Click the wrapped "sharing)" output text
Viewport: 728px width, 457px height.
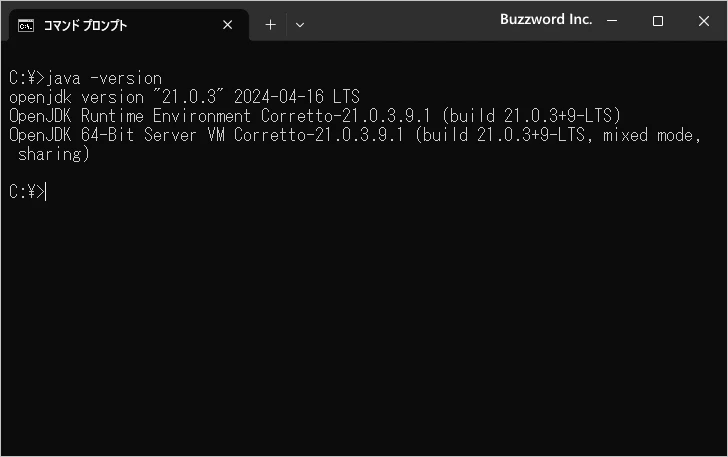coord(53,154)
